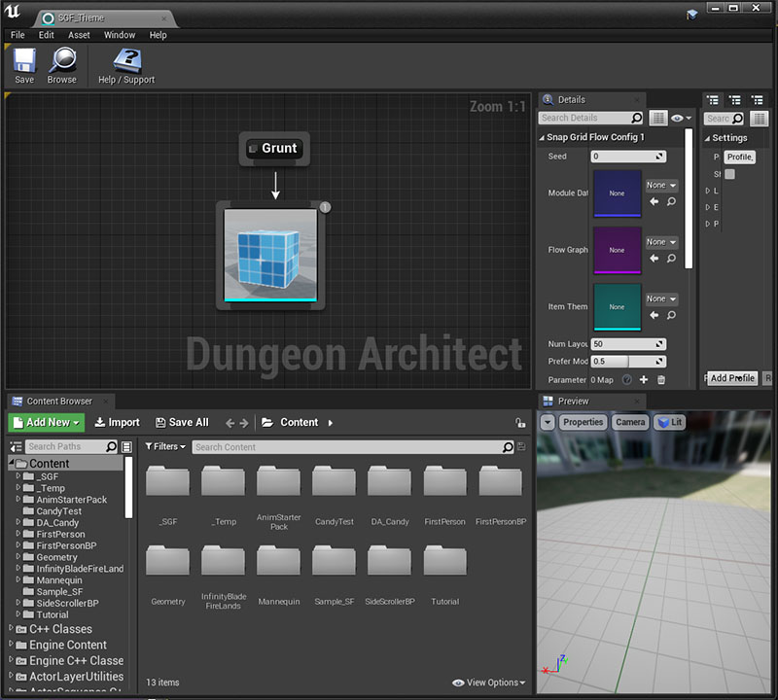Viewport: 778px width, 700px height.
Task: Select the Grunt marker node
Action: point(274,149)
